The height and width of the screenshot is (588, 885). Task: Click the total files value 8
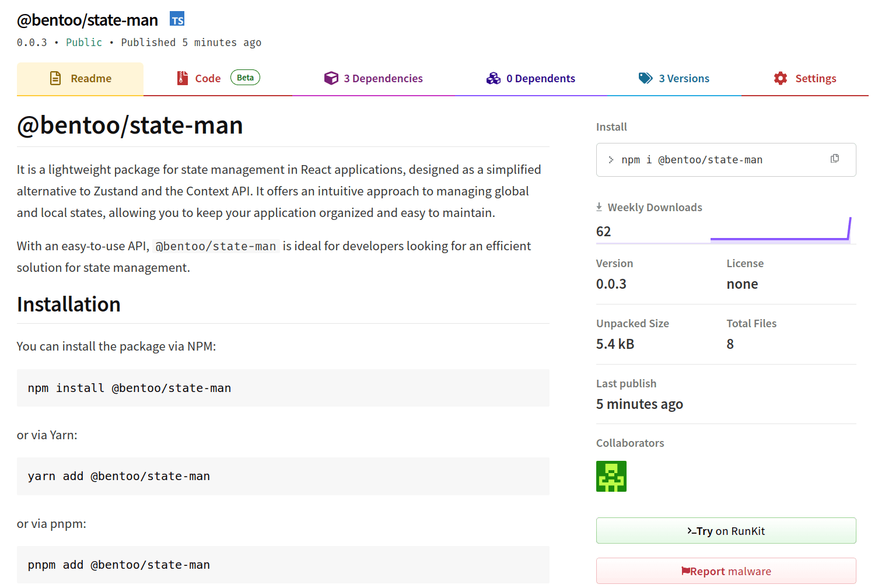coord(730,344)
